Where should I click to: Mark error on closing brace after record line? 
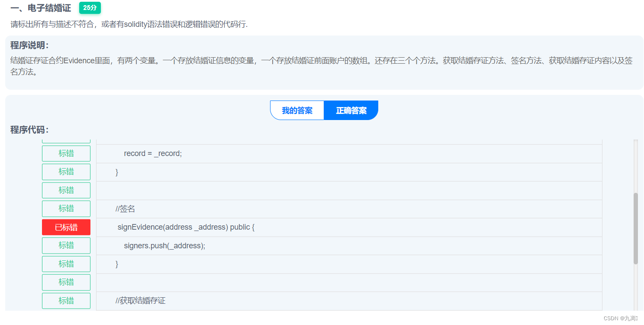click(x=66, y=172)
